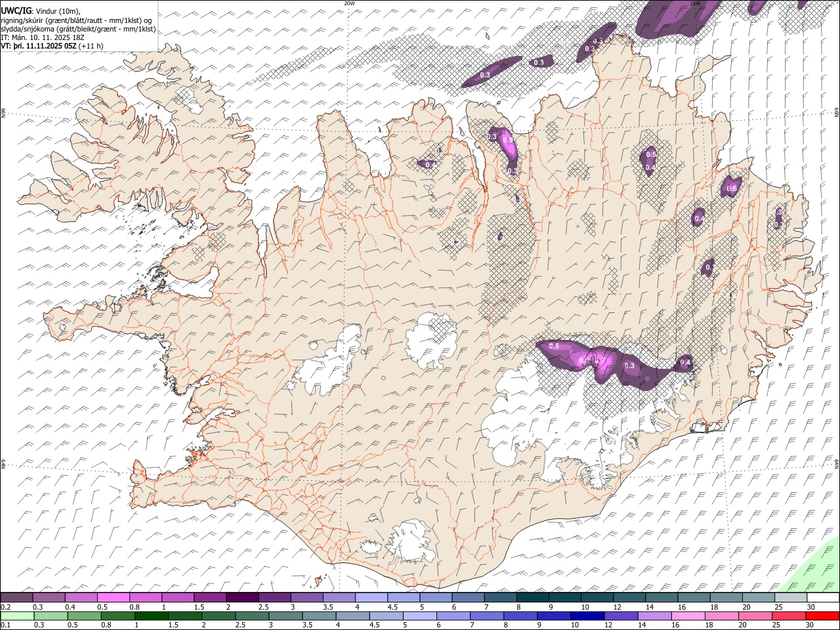Click the '0.1' label under the lower scale

5,625
